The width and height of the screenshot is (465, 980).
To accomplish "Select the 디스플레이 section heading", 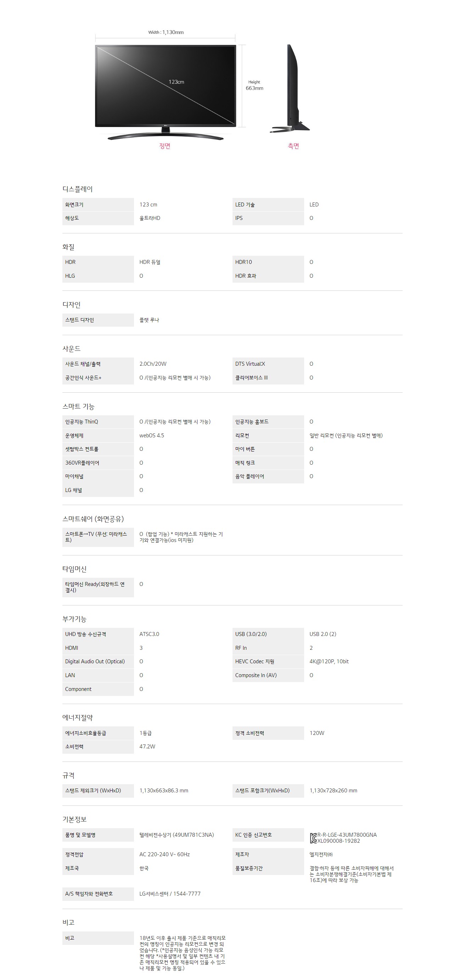I will (x=78, y=189).
